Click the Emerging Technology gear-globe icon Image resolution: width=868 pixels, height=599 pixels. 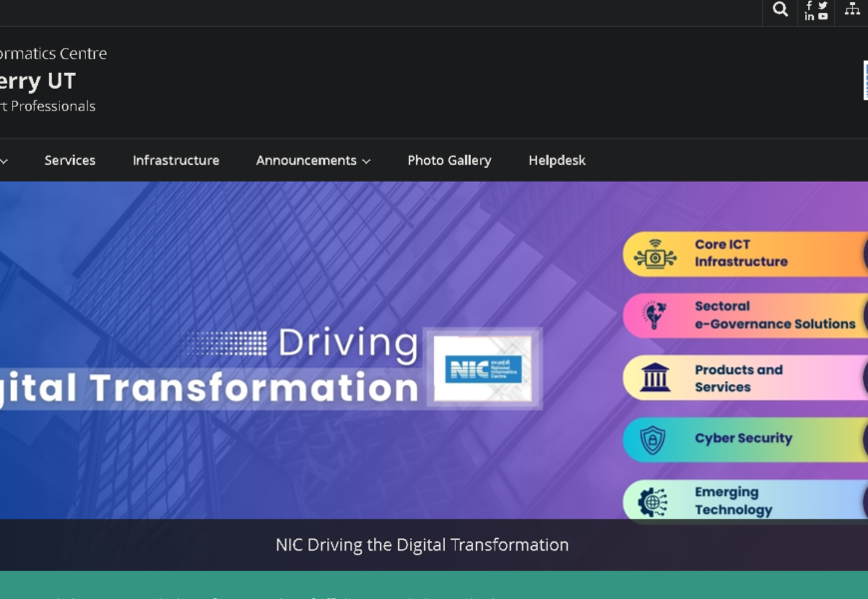tap(652, 501)
